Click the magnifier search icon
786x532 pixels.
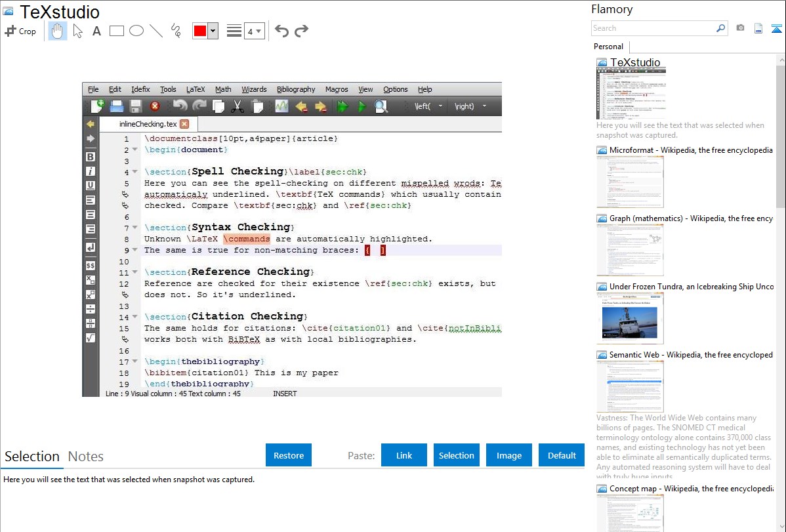click(720, 28)
